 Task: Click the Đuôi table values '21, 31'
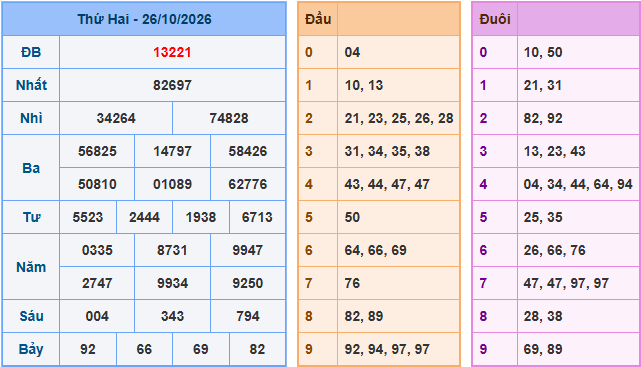click(543, 85)
